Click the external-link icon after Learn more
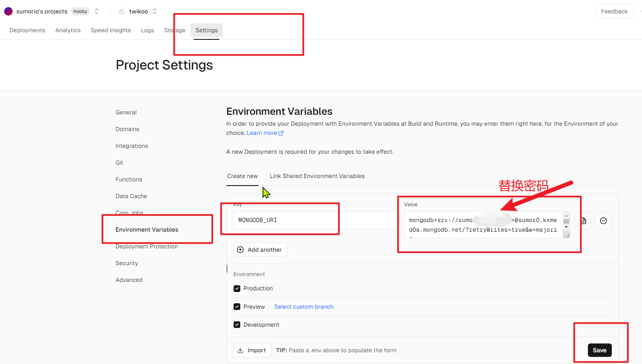 coord(281,133)
